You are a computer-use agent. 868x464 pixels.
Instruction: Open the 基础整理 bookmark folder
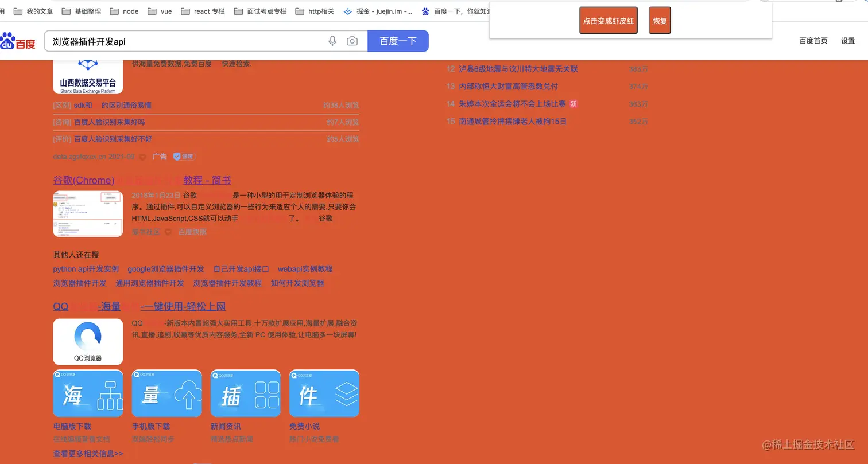[x=81, y=11]
